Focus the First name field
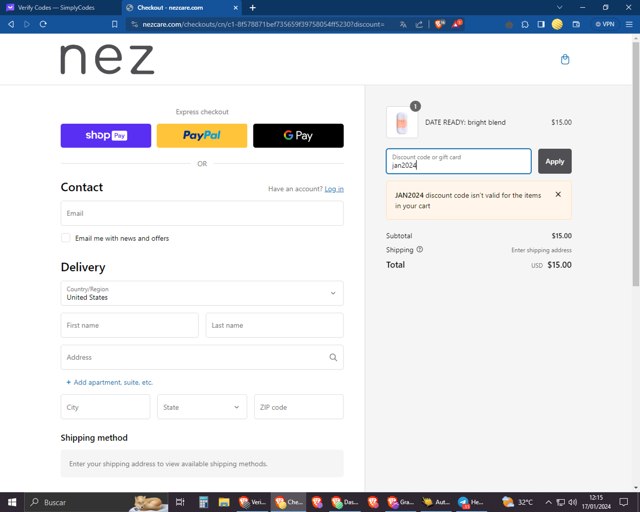 click(129, 325)
